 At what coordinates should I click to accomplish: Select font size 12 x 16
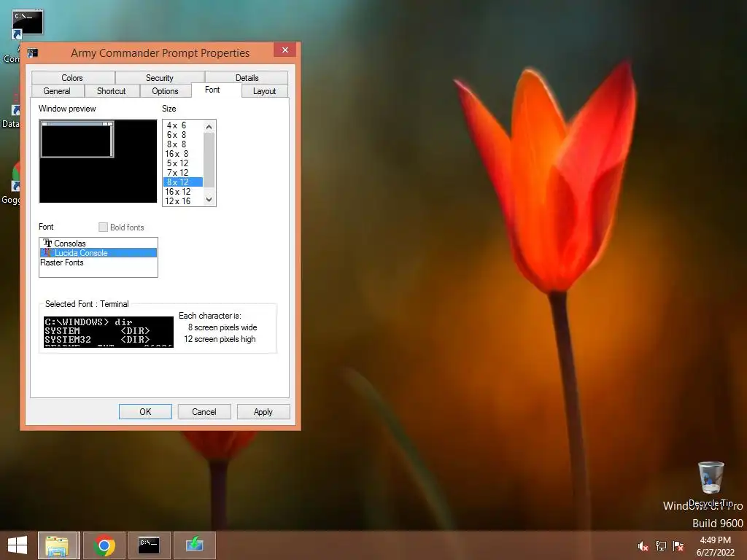(x=182, y=201)
